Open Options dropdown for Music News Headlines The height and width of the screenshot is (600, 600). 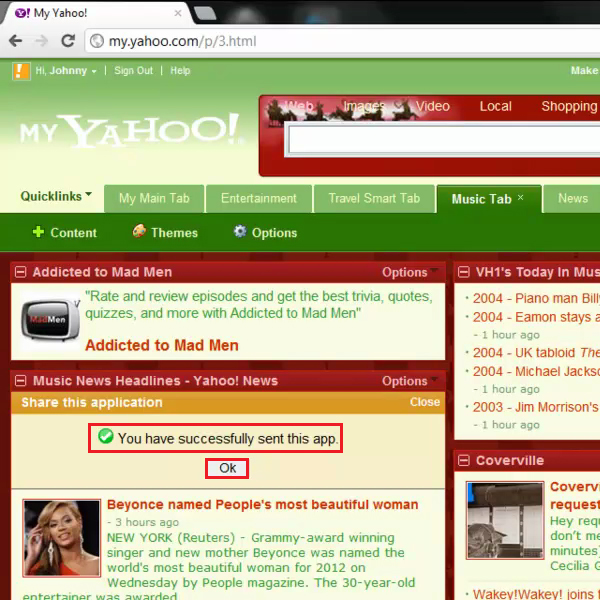click(x=410, y=381)
